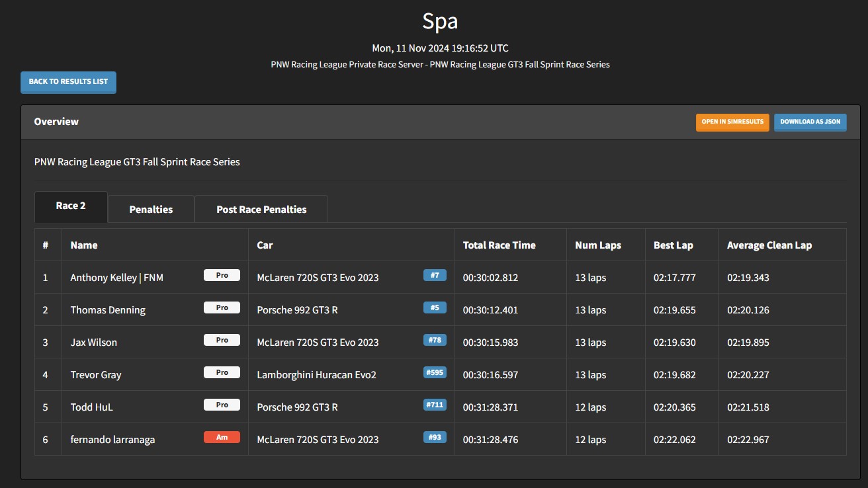
Task: Select driver name Trevor Gray
Action: pyautogui.click(x=96, y=375)
